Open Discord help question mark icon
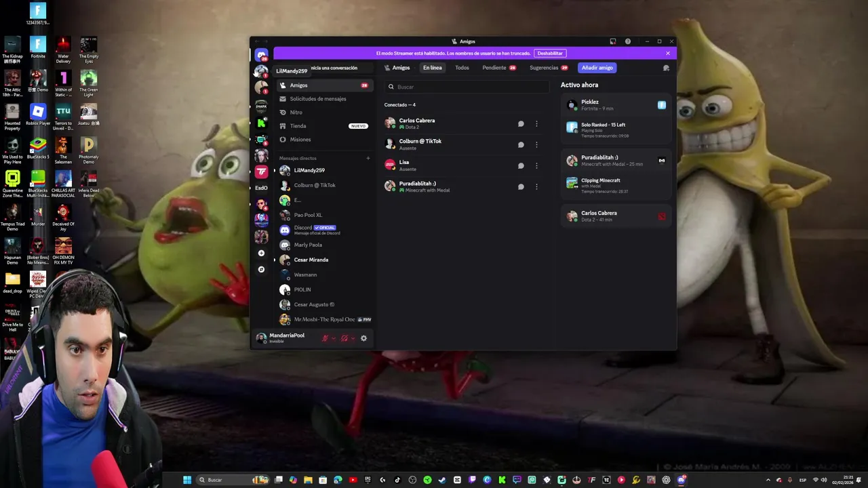The image size is (868, 488). (628, 41)
